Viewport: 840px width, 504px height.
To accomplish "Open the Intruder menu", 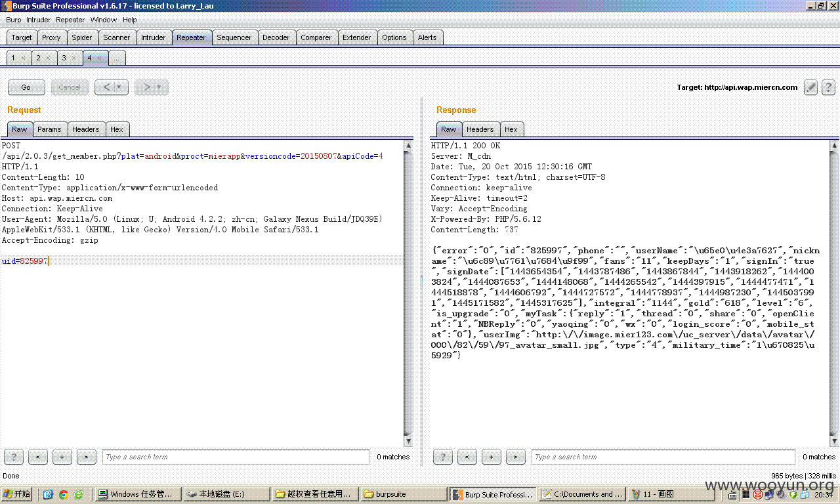I will [x=38, y=20].
